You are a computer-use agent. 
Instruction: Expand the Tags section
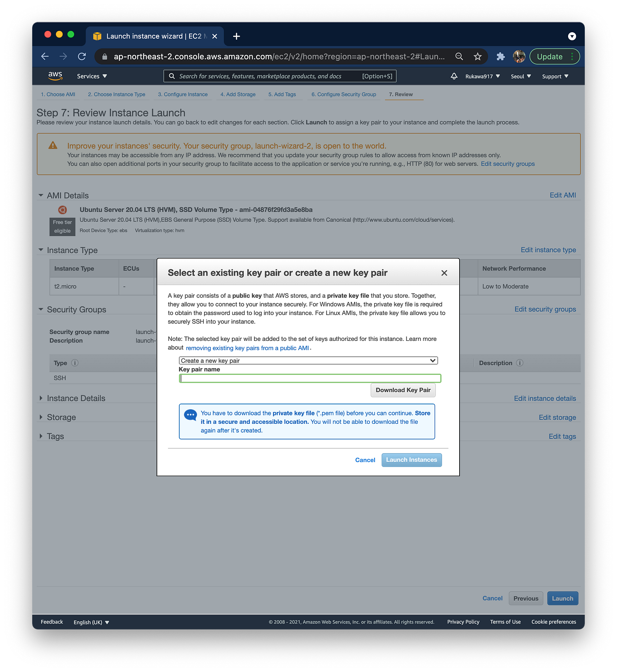(x=41, y=436)
